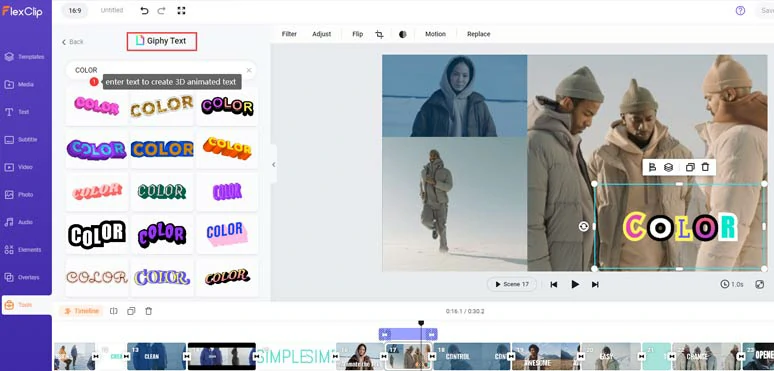Viewport: 774px width, 371px height.
Task: Select the timeline clip labeled CLEAN
Action: pyautogui.click(x=156, y=356)
